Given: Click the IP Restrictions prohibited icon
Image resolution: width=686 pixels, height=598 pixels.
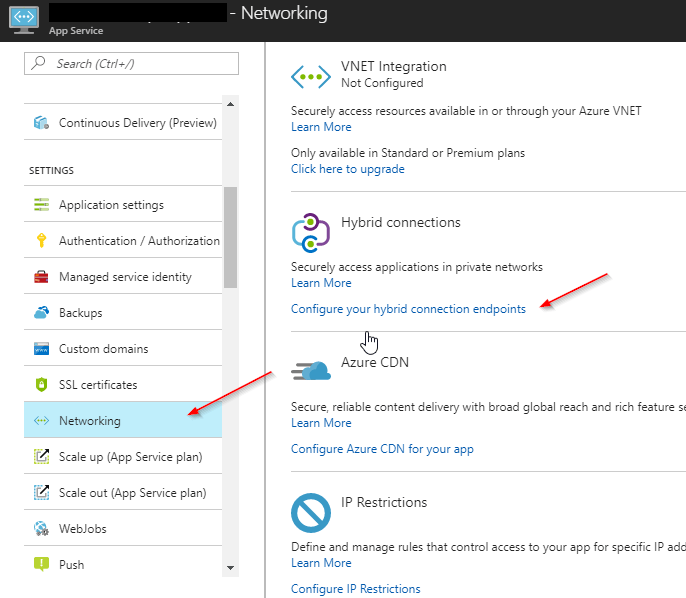Looking at the screenshot, I should coord(311,513).
